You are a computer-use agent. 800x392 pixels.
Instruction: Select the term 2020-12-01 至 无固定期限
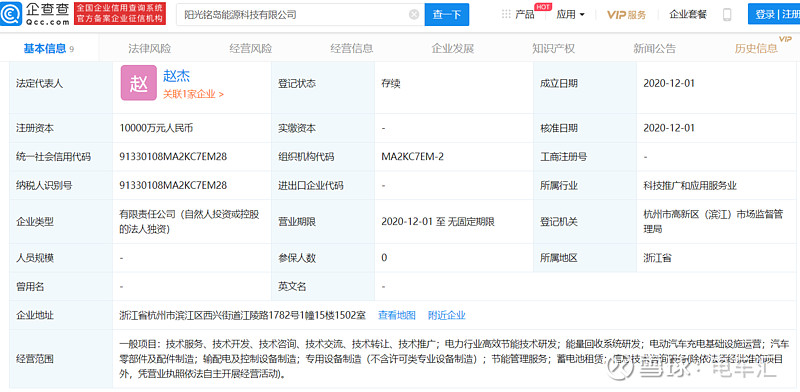click(438, 222)
